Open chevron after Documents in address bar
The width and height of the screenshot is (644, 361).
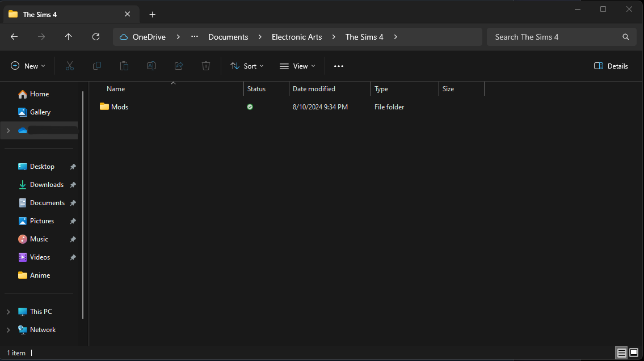pyautogui.click(x=260, y=37)
